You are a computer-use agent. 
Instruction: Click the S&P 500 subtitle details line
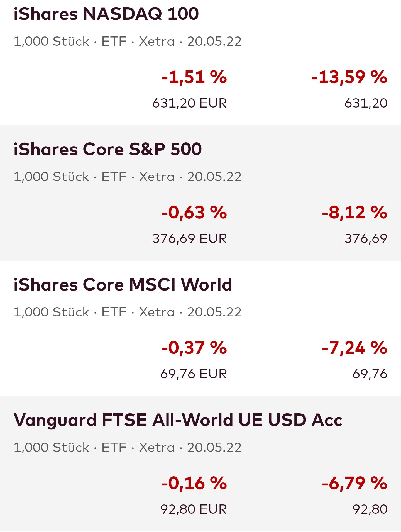tap(128, 177)
